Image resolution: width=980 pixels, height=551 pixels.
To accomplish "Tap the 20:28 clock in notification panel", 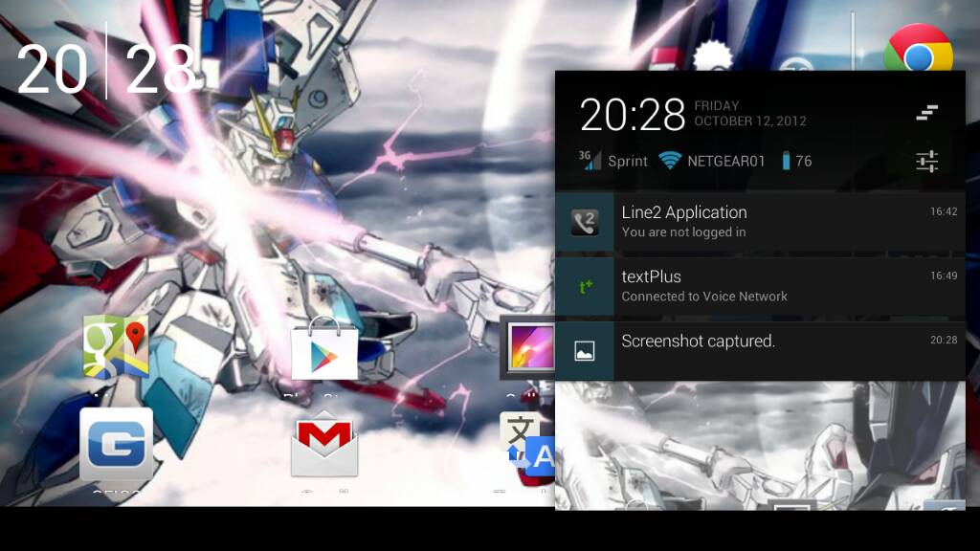I will [633, 115].
